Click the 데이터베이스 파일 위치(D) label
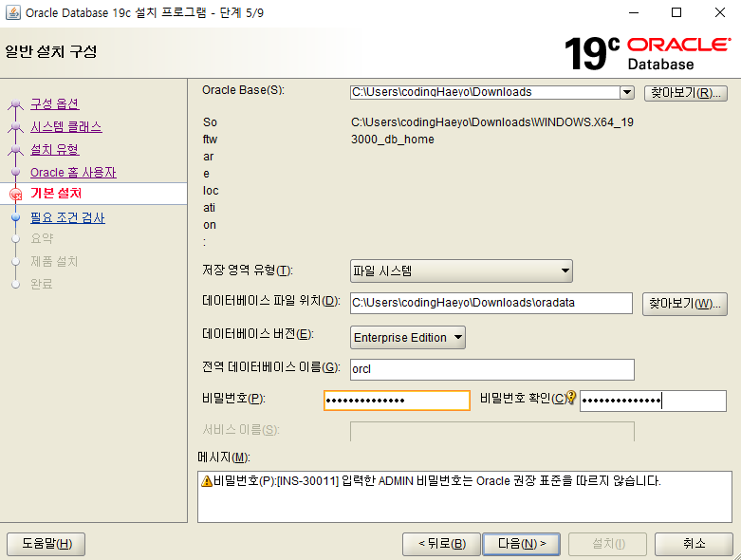This screenshot has width=741, height=560. click(271, 301)
